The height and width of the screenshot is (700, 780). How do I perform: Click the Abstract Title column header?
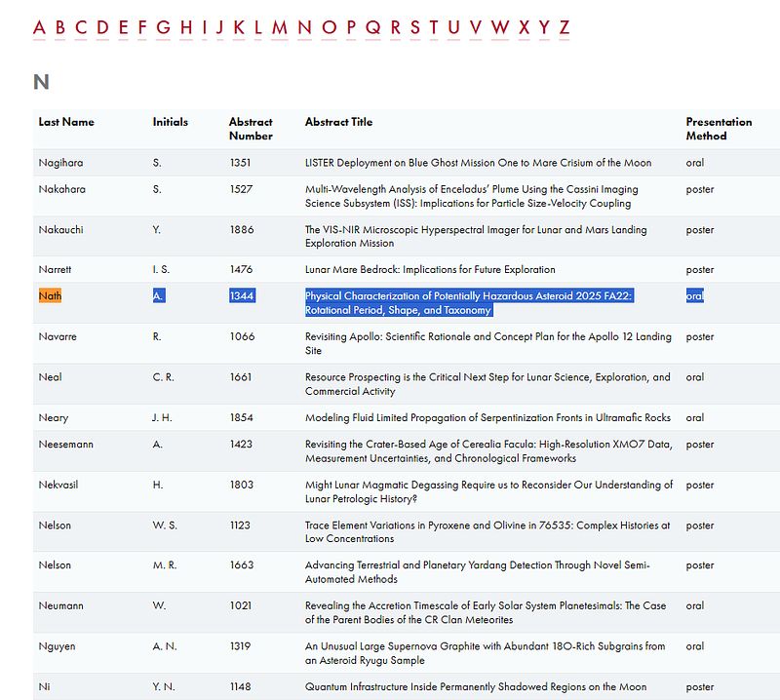click(x=338, y=122)
